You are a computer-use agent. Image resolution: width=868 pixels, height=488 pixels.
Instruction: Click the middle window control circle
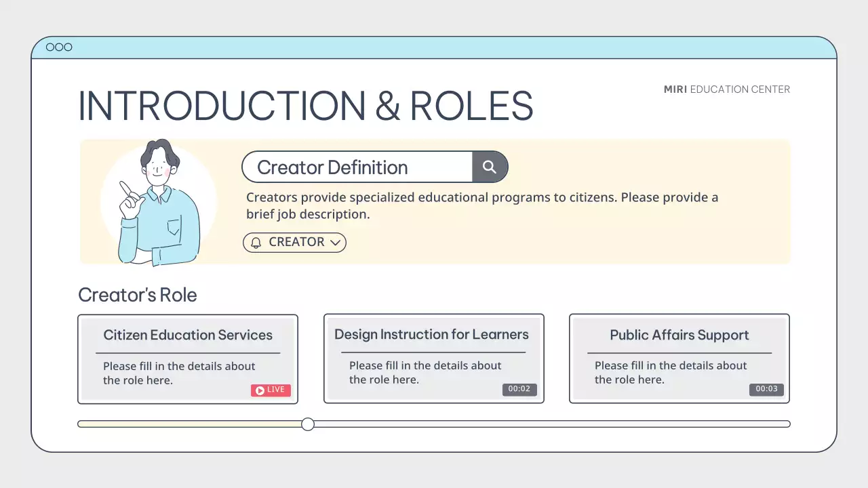pos(59,47)
